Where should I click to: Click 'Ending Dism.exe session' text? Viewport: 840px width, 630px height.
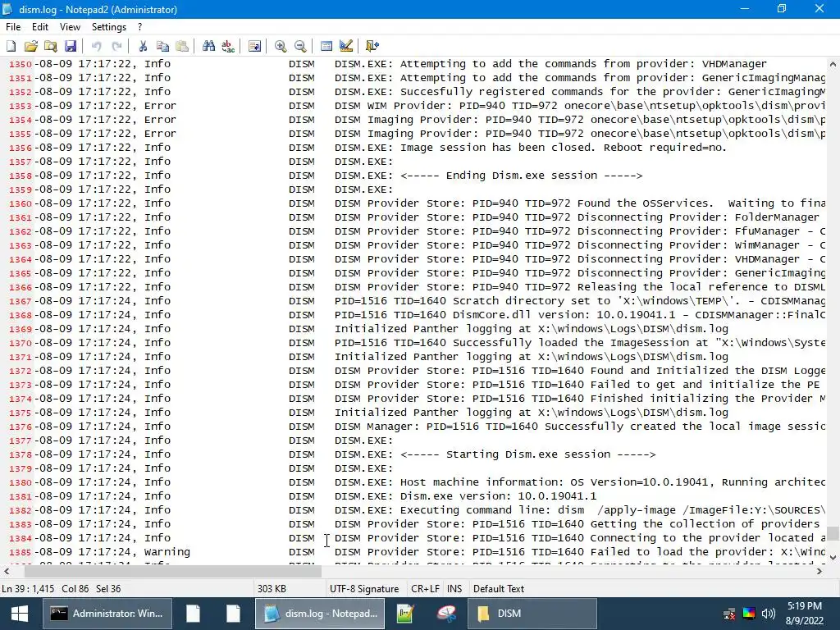(x=521, y=176)
